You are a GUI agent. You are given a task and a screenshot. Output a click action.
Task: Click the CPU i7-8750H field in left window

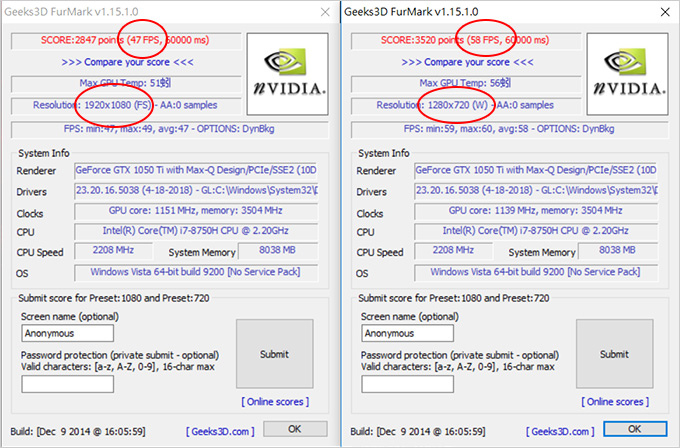196,231
